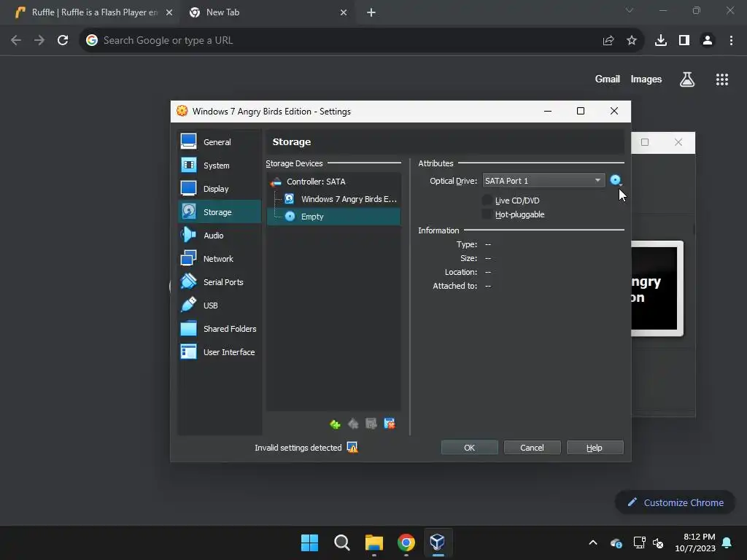Image resolution: width=747 pixels, height=560 pixels.
Task: Go back in Chrome
Action: coord(16,40)
